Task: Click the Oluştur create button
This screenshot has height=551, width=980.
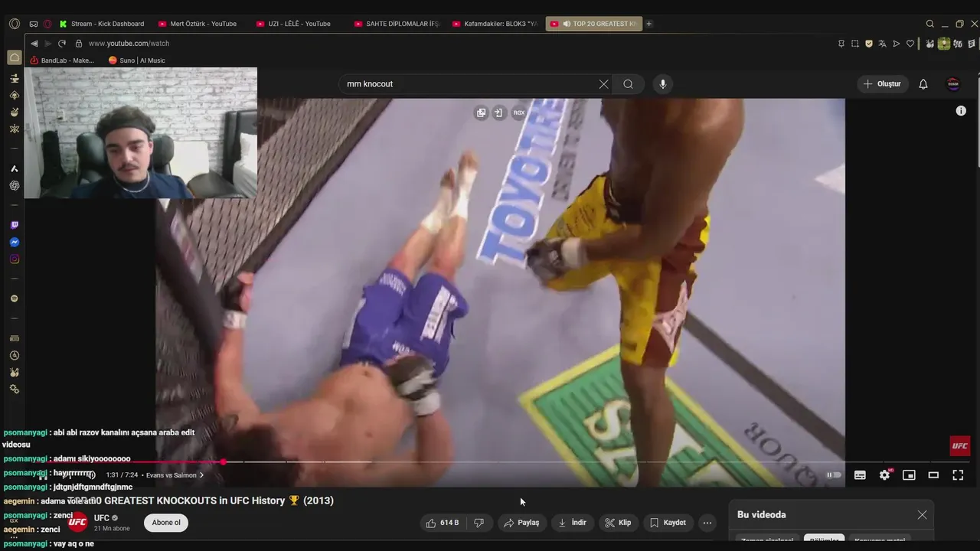Action: (x=882, y=84)
